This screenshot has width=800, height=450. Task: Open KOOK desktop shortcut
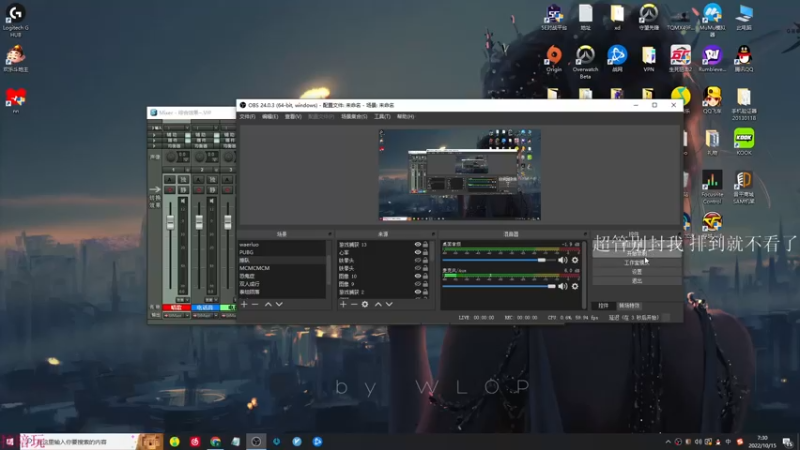point(744,142)
